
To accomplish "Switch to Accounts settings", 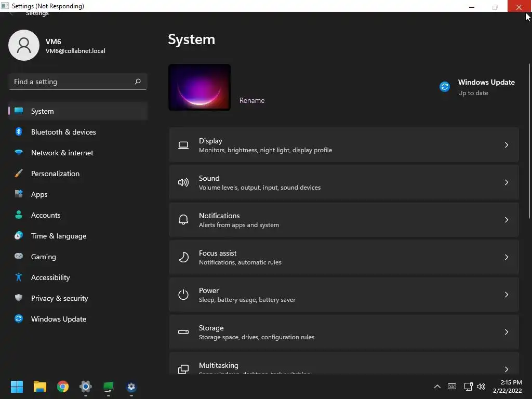I will pos(78,215).
